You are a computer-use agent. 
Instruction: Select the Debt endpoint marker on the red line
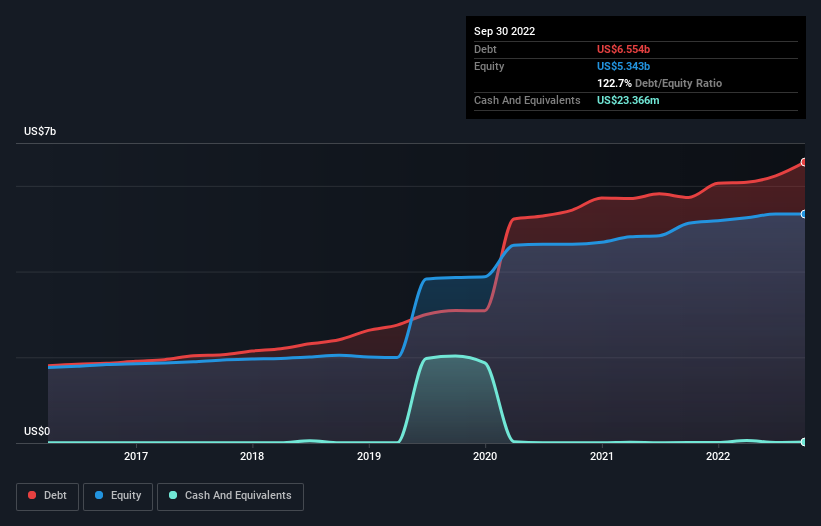[804, 162]
